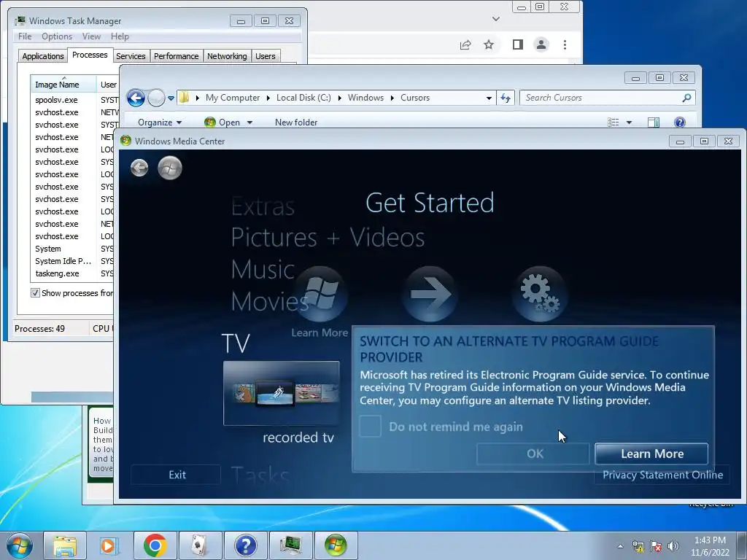Open Chrome side panel icon
The width and height of the screenshot is (747, 560).
point(518,44)
